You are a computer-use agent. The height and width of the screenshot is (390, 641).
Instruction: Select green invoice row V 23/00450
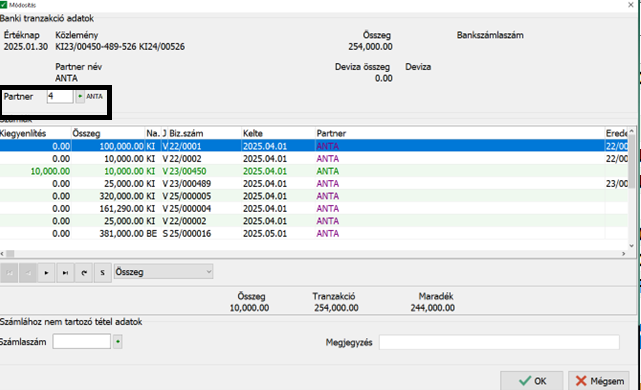(314, 171)
